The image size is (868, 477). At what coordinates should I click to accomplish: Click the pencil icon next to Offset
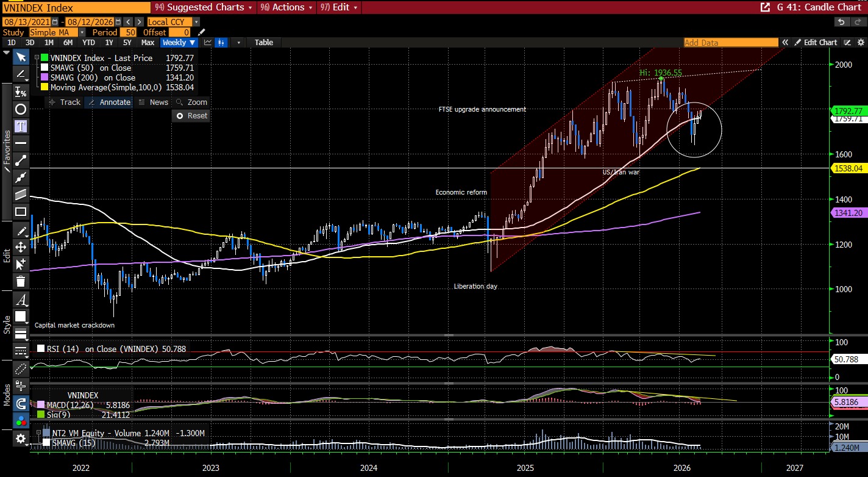(202, 32)
